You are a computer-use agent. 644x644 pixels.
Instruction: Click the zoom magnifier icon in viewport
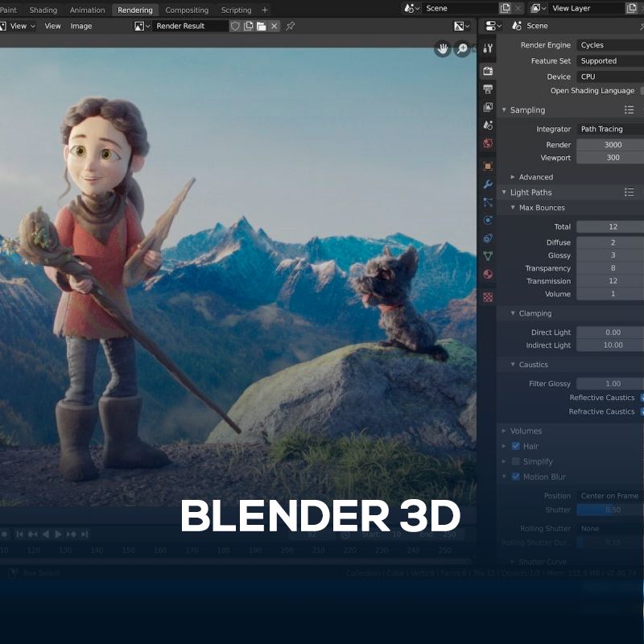point(463,49)
